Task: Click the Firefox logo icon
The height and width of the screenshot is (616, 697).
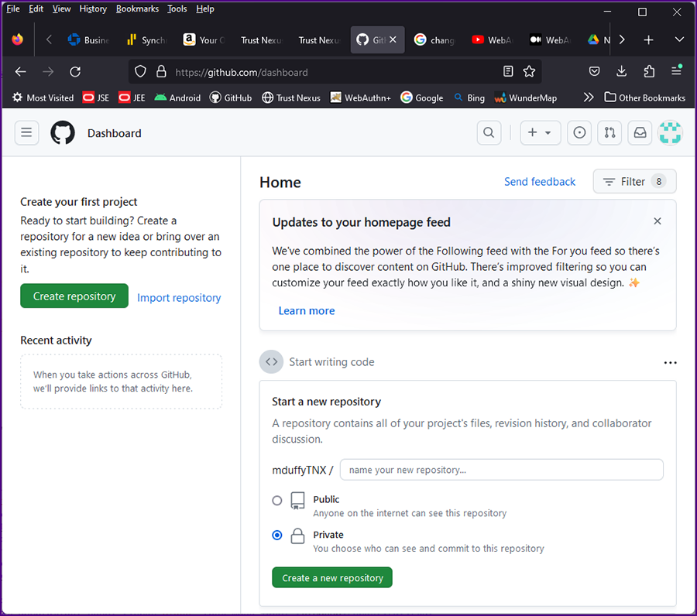Action: pyautogui.click(x=17, y=39)
